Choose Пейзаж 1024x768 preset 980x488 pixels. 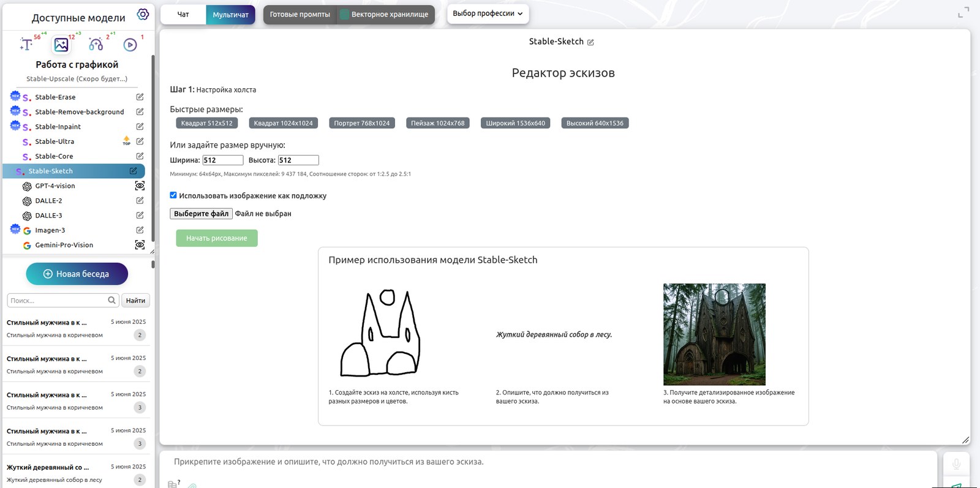(x=438, y=123)
